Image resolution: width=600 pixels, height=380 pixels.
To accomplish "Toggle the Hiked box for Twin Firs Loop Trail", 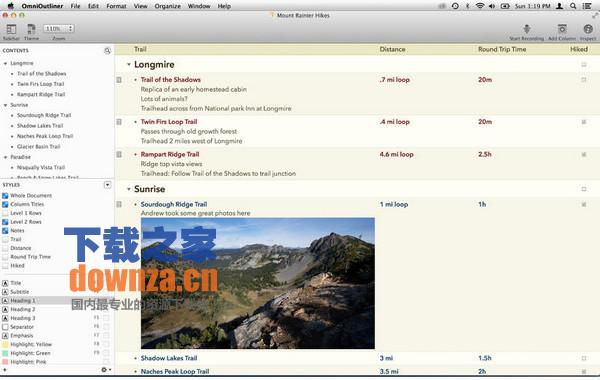I will [584, 122].
